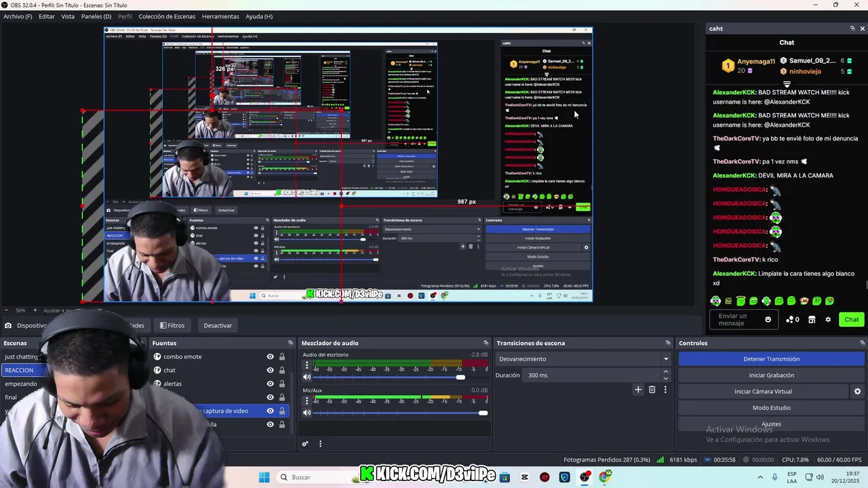Pop out Transiciones de escena dock

pyautogui.click(x=668, y=343)
